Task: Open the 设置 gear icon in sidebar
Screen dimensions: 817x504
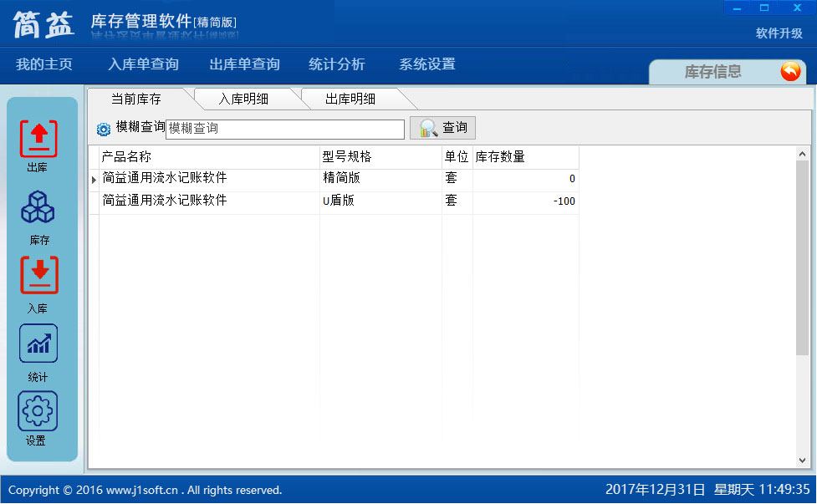Action: [x=38, y=411]
